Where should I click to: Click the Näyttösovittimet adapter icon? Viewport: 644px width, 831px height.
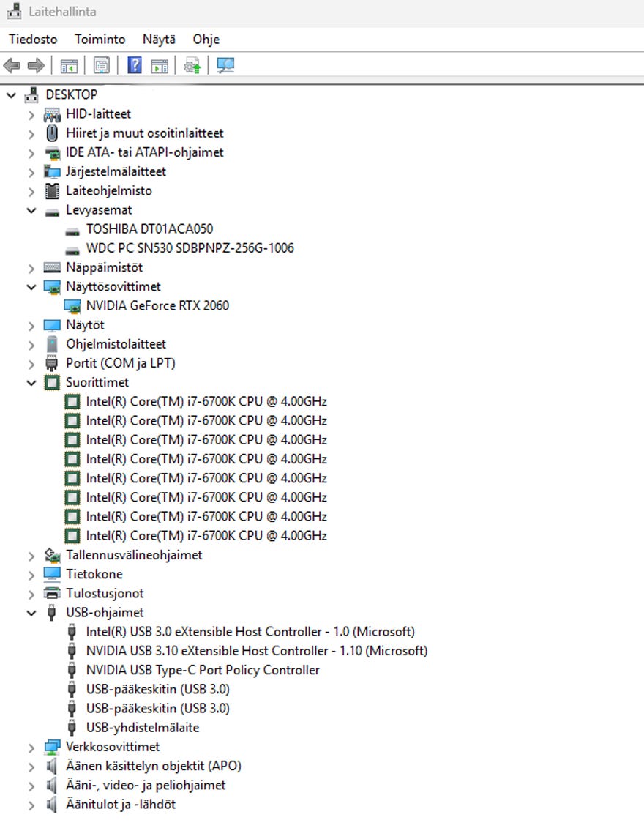point(52,287)
